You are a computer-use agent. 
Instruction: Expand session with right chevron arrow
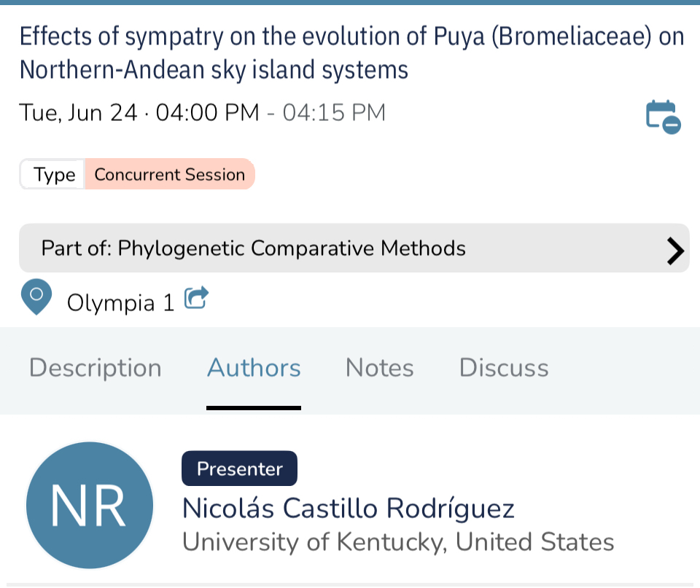point(676,250)
